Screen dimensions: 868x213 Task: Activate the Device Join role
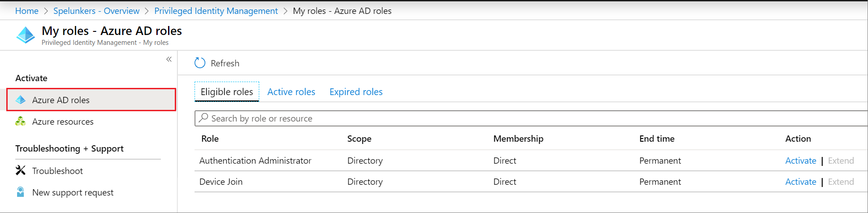tap(801, 182)
